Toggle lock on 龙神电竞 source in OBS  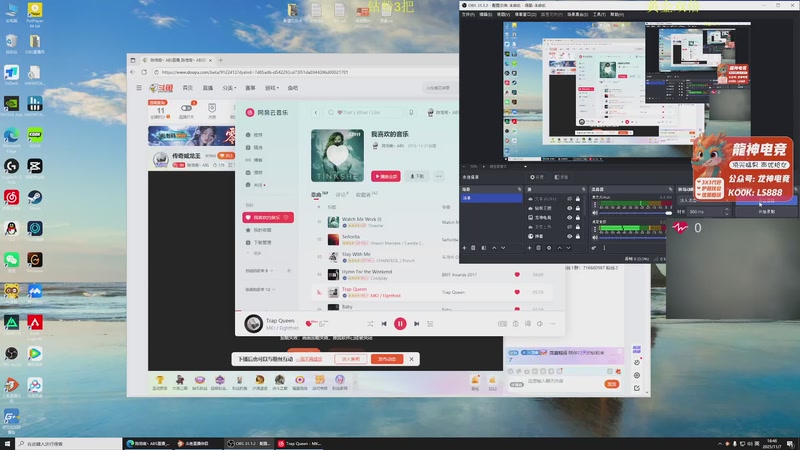pos(578,217)
